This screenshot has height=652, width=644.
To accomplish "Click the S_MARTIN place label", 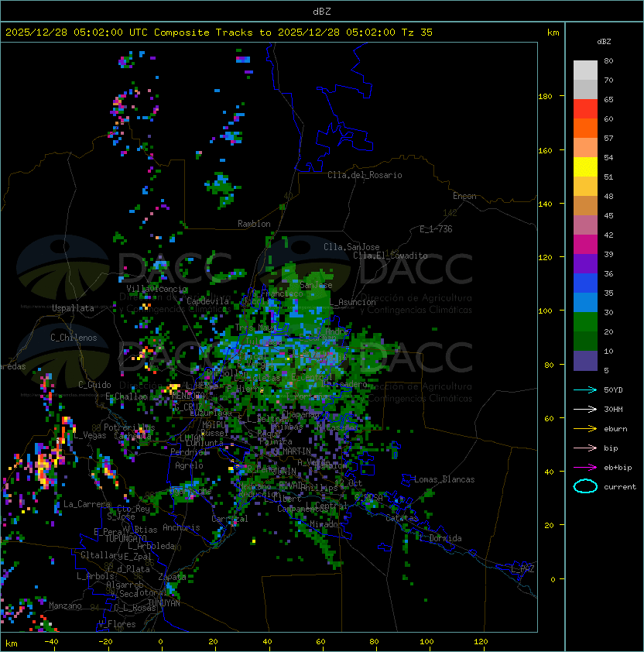I will coord(293,451).
